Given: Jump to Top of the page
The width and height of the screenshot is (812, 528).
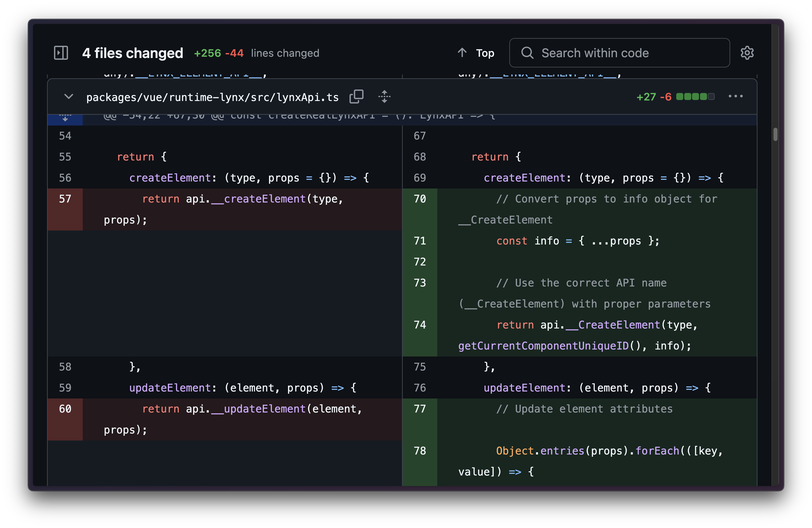Looking at the screenshot, I should 476,53.
